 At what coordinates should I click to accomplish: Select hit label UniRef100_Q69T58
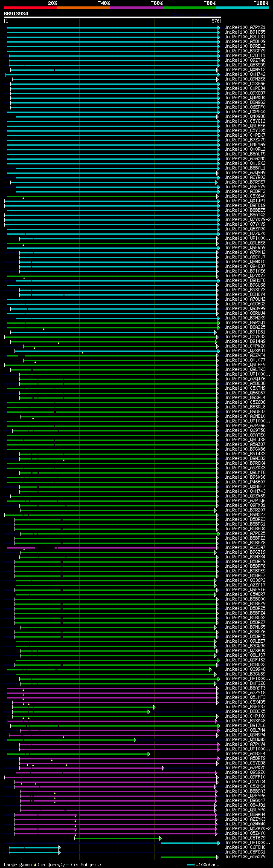tap(245, 431)
